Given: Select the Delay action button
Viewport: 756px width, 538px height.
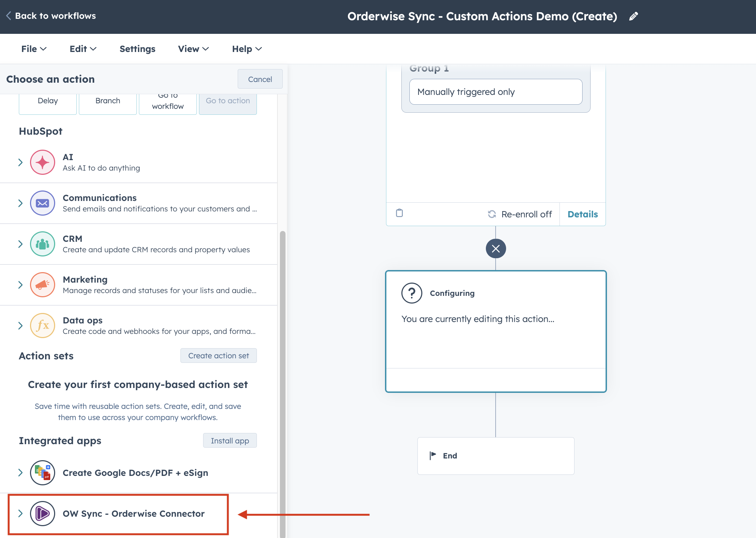Looking at the screenshot, I should (48, 104).
